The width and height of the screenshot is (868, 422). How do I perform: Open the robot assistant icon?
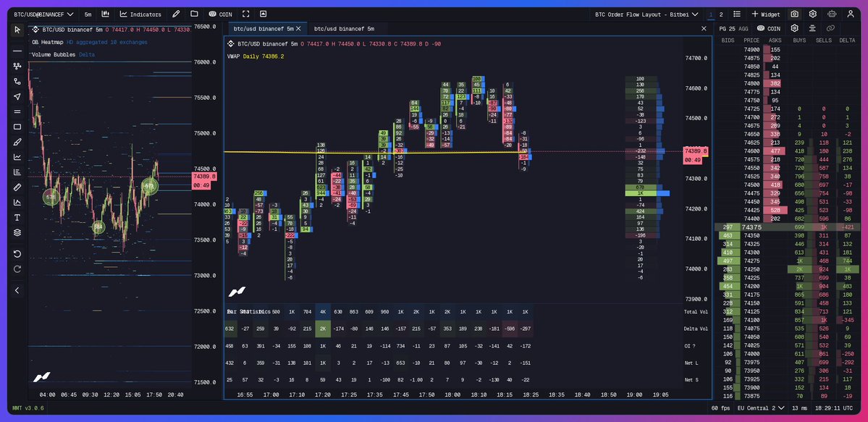click(x=832, y=14)
